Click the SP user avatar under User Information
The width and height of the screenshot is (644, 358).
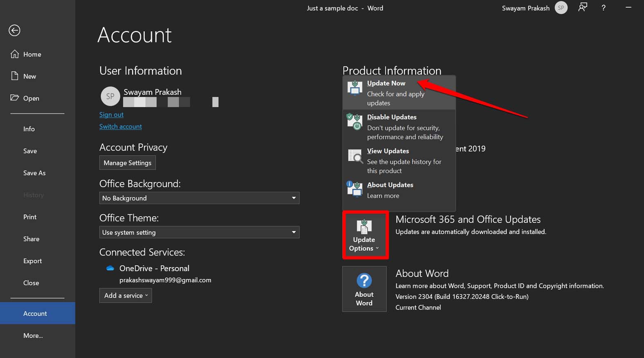(110, 96)
